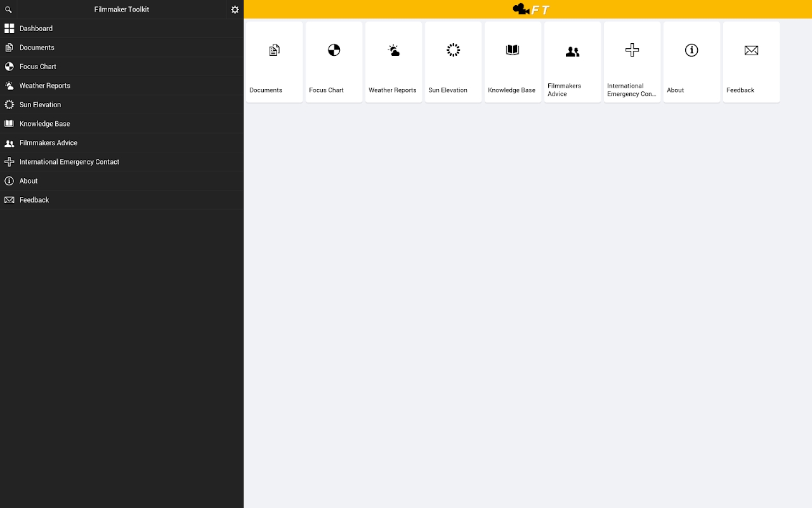Click the Focus Chart icon in sidebar
This screenshot has height=508, width=812.
click(9, 67)
